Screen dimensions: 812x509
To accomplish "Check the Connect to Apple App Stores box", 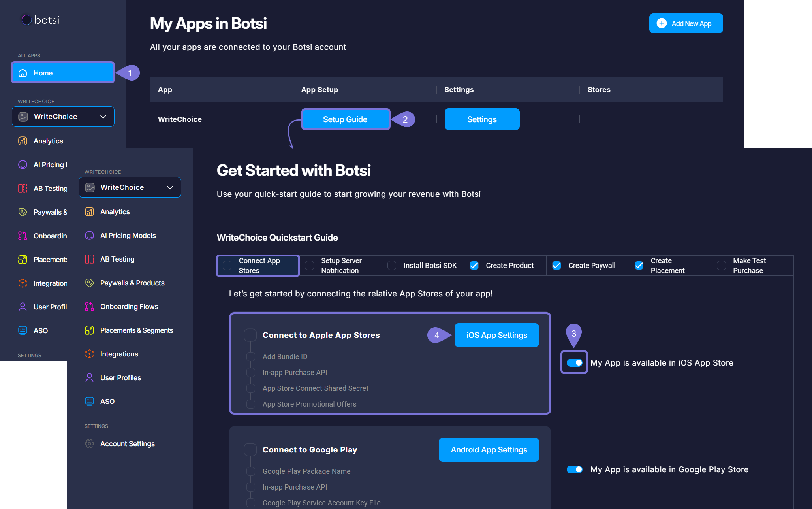I will 250,335.
